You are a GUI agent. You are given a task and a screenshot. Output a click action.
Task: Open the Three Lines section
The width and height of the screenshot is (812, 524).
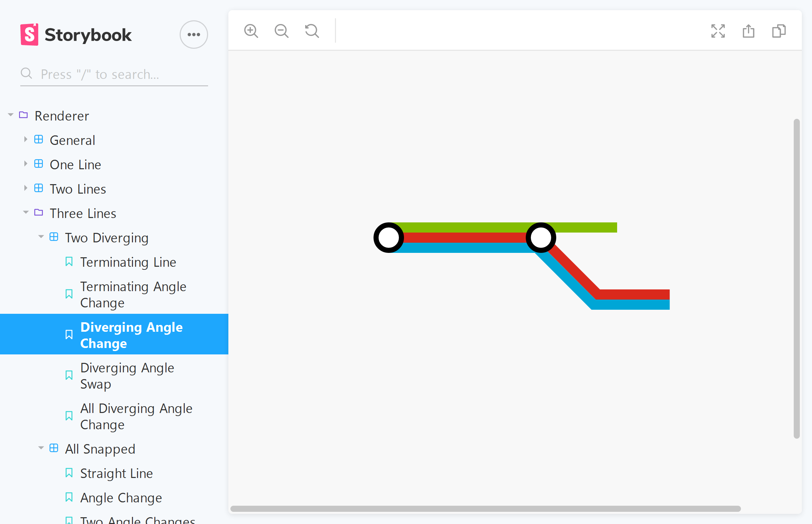(84, 213)
